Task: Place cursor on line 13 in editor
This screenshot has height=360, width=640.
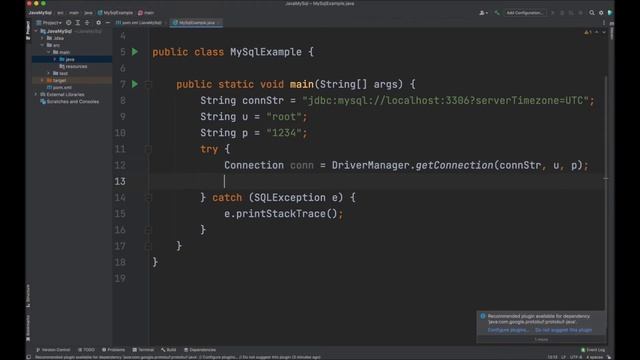Action: pos(376,181)
